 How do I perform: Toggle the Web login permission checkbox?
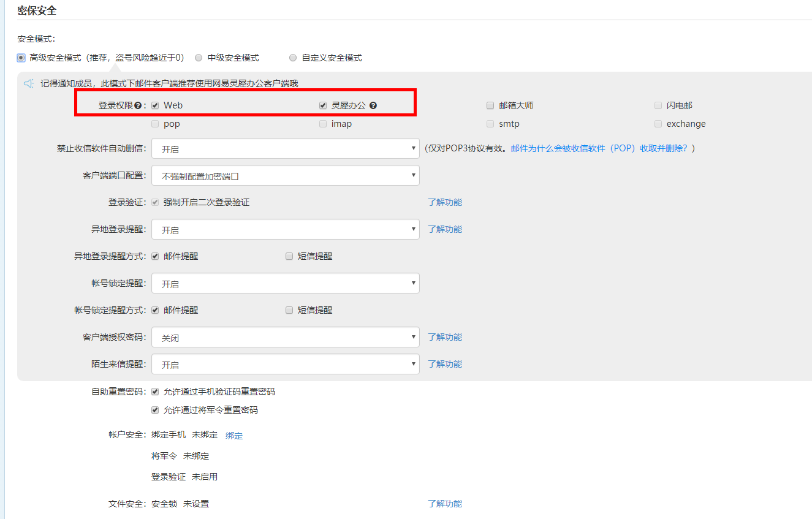point(155,105)
